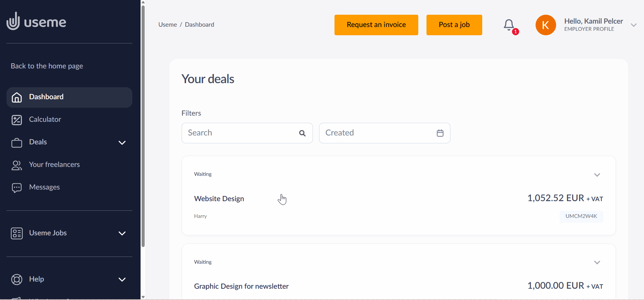Click the Useme logo icon
This screenshot has height=300, width=644.
pos(13,21)
